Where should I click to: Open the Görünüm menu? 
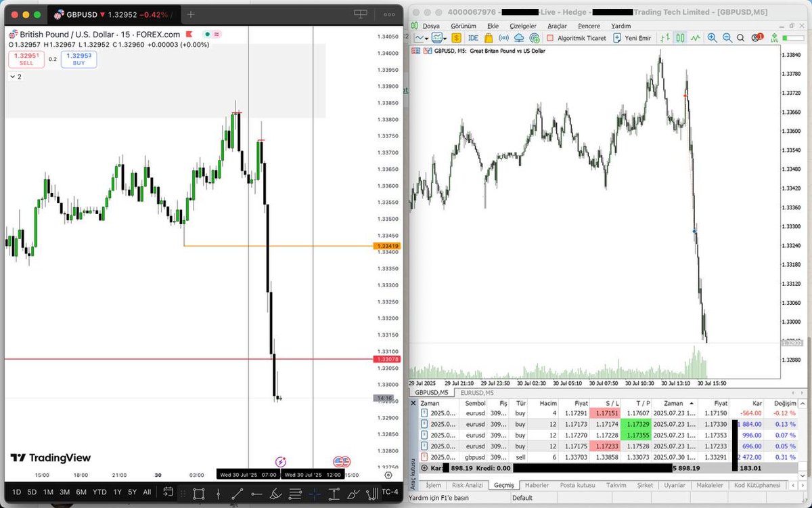point(464,26)
